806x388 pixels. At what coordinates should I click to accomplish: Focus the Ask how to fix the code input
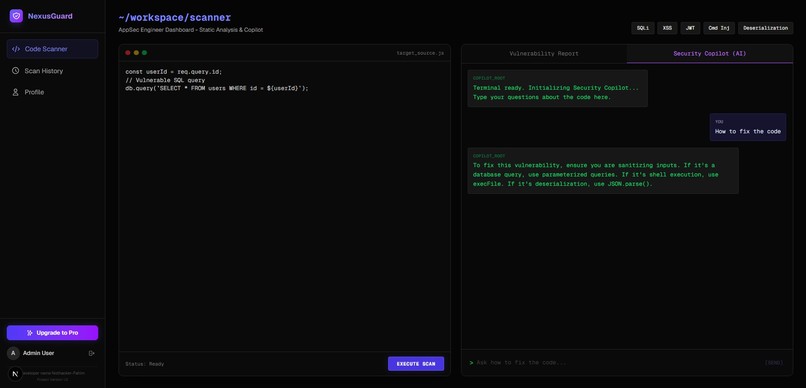617,363
